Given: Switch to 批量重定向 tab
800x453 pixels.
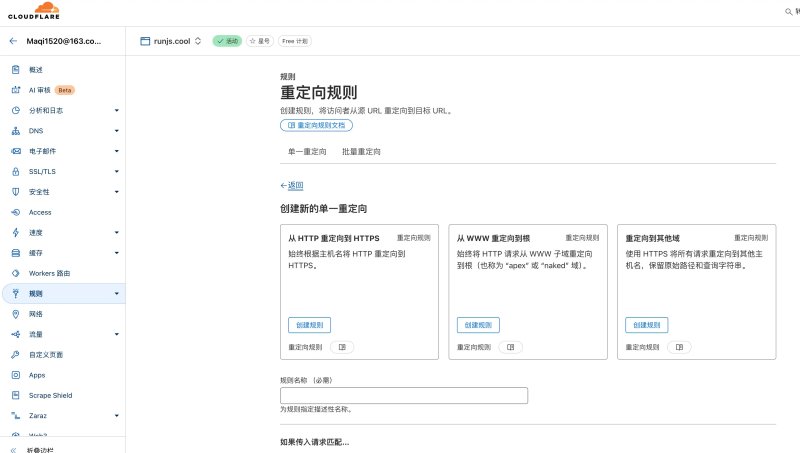Looking at the screenshot, I should [361, 152].
